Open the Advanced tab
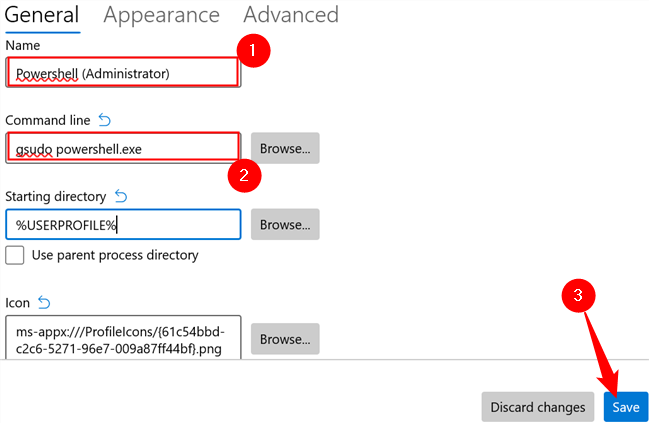 (x=291, y=15)
